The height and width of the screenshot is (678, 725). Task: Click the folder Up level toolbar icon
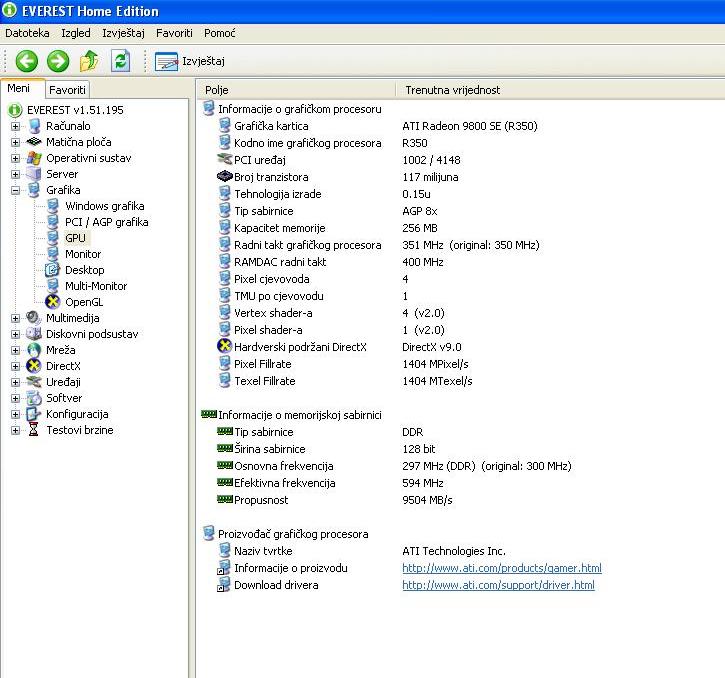[x=89, y=61]
